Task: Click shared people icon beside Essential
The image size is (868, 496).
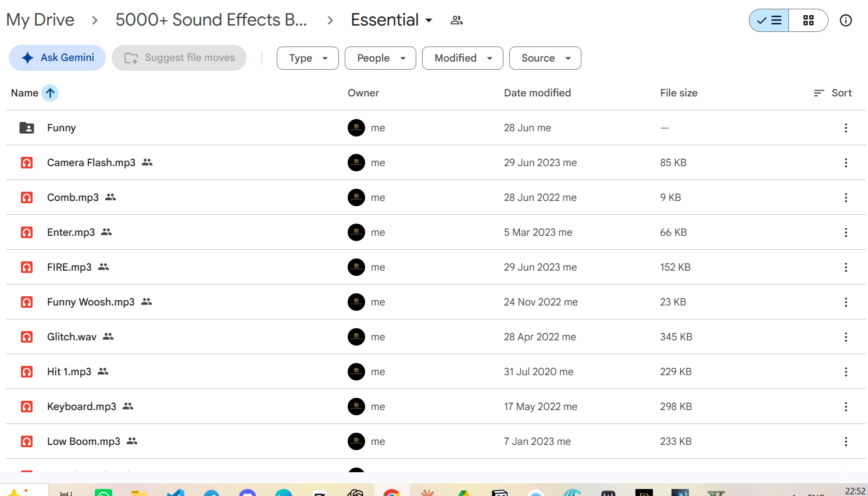Action: click(x=456, y=20)
